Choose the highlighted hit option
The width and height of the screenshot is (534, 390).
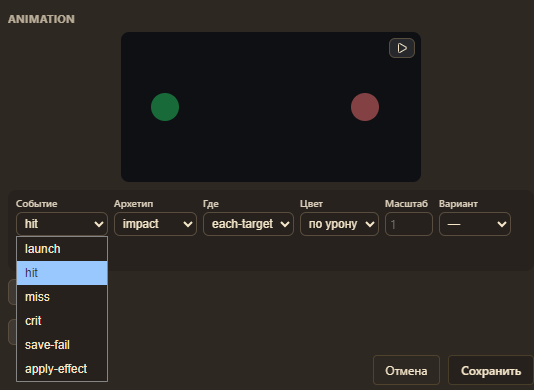click(62, 273)
